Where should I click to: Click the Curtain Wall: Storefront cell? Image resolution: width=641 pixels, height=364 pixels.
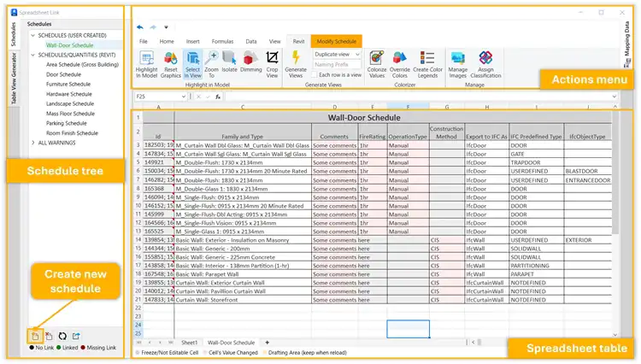(243, 300)
